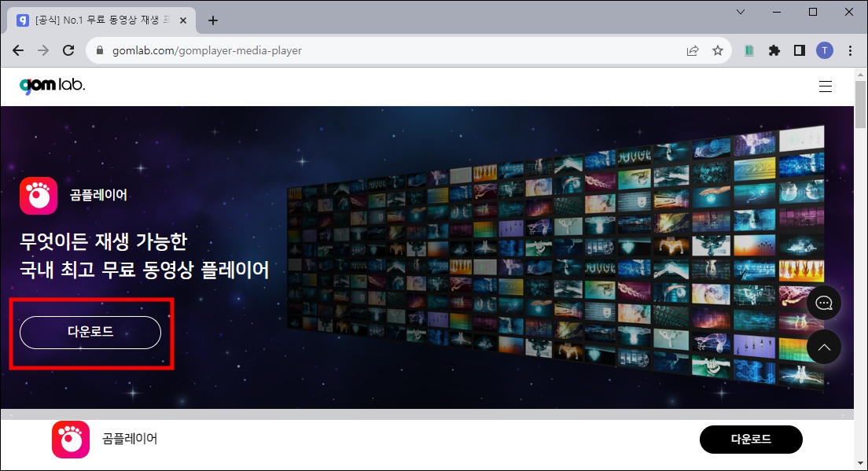Click the page vertical scrollbar thumb
Viewport: 868px width, 471px height.
[x=859, y=105]
